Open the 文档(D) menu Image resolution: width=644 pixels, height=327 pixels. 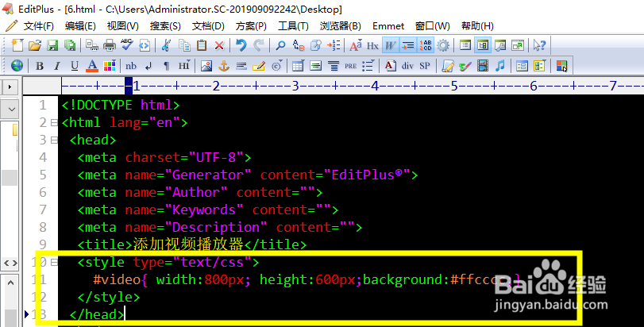pyautogui.click(x=208, y=26)
